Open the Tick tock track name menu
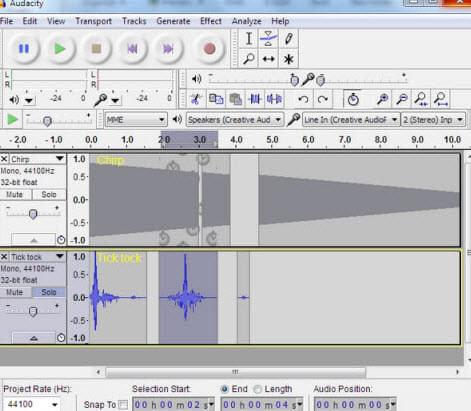The image size is (471, 411). click(x=37, y=257)
